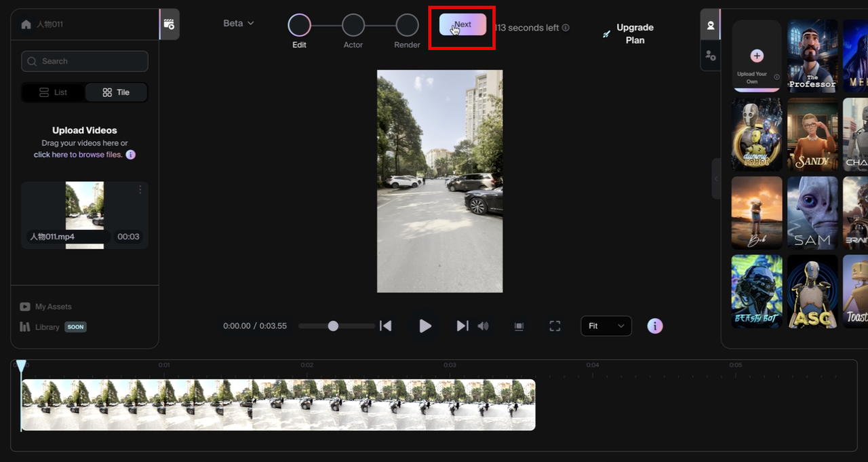The height and width of the screenshot is (462, 868).
Task: Expand the Beta dropdown
Action: point(239,23)
